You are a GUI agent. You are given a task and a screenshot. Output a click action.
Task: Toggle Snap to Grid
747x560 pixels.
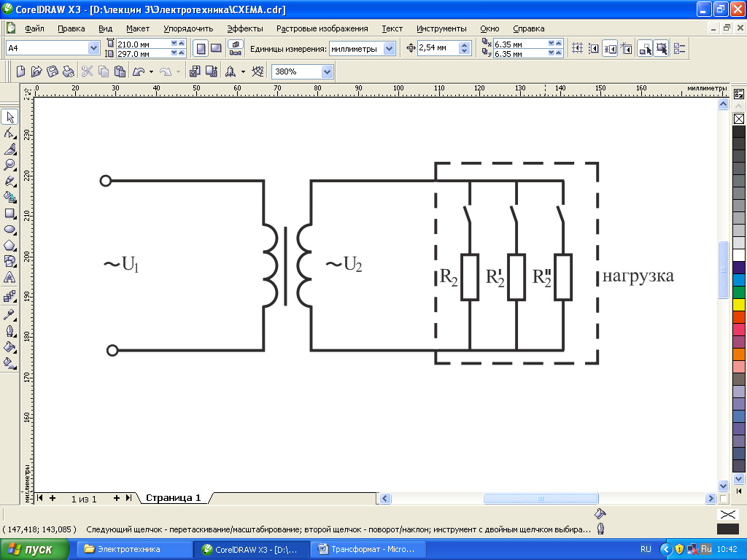[x=578, y=48]
